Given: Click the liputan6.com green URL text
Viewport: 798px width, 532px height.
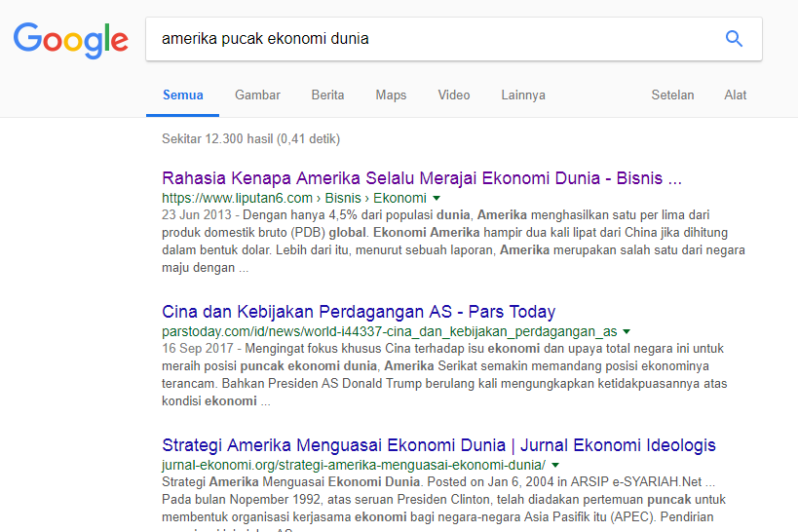Looking at the screenshot, I should [x=294, y=198].
